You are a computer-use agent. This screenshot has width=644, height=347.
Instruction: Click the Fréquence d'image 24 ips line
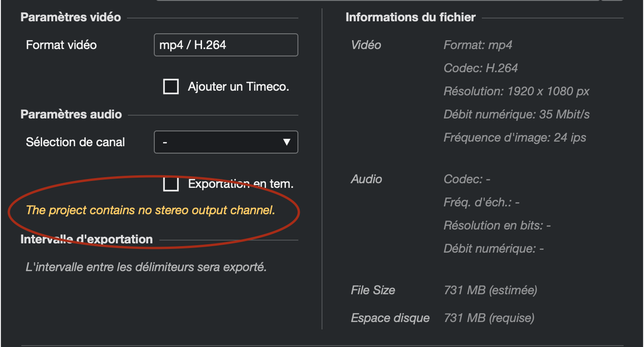[x=515, y=137]
